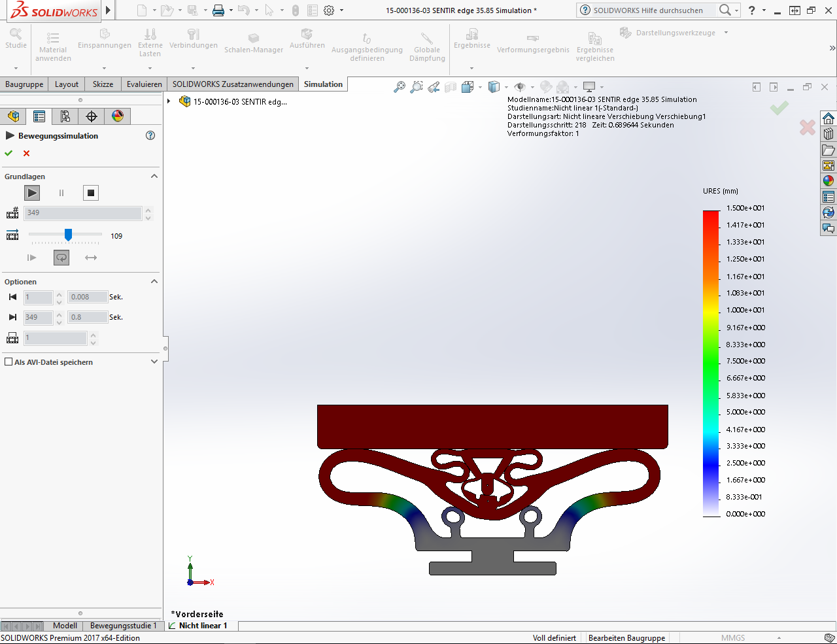837x644 pixels.
Task: Open the SOLIDWORKS Resources home icon
Action: 828,118
